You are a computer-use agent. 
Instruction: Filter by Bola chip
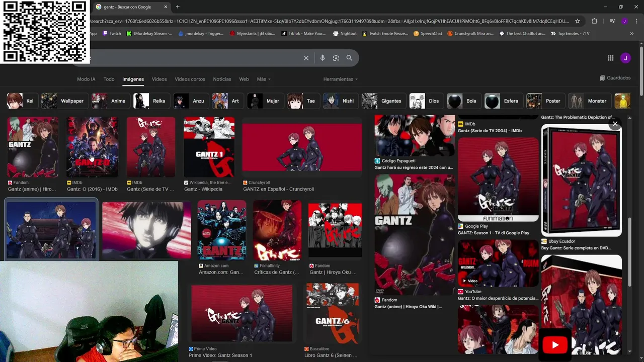464,101
